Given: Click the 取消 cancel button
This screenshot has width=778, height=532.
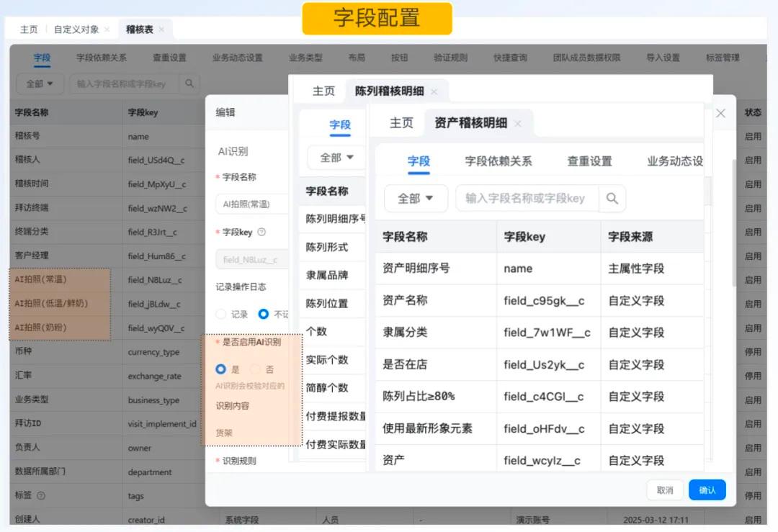Looking at the screenshot, I should (x=664, y=489).
